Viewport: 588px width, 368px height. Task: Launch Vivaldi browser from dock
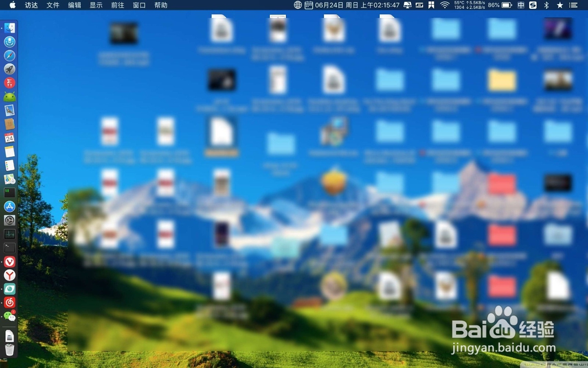click(x=9, y=262)
